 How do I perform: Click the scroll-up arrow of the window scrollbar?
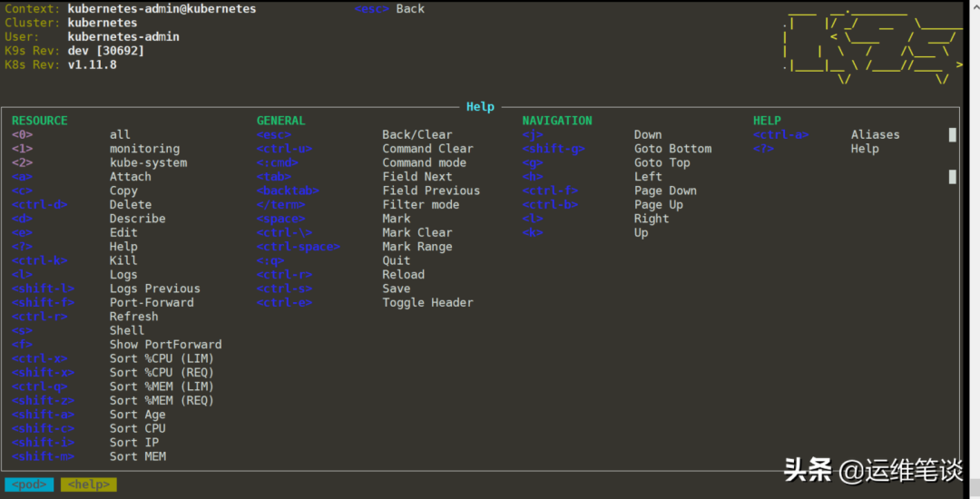(975, 5)
